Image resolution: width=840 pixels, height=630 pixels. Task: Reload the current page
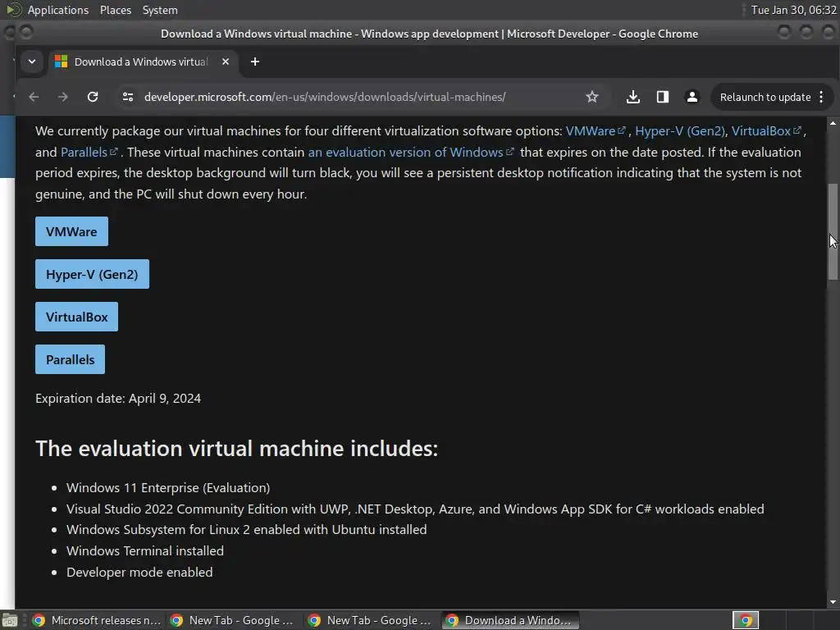coord(93,97)
